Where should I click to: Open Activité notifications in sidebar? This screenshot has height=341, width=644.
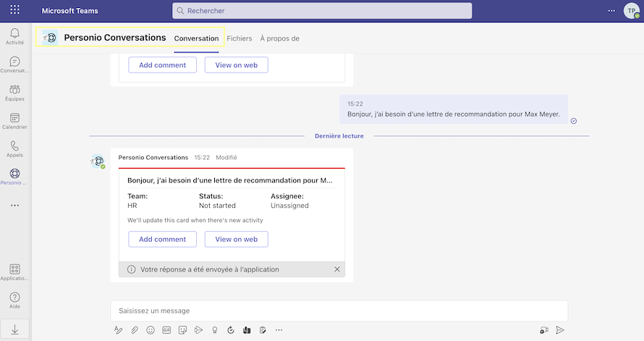click(14, 37)
